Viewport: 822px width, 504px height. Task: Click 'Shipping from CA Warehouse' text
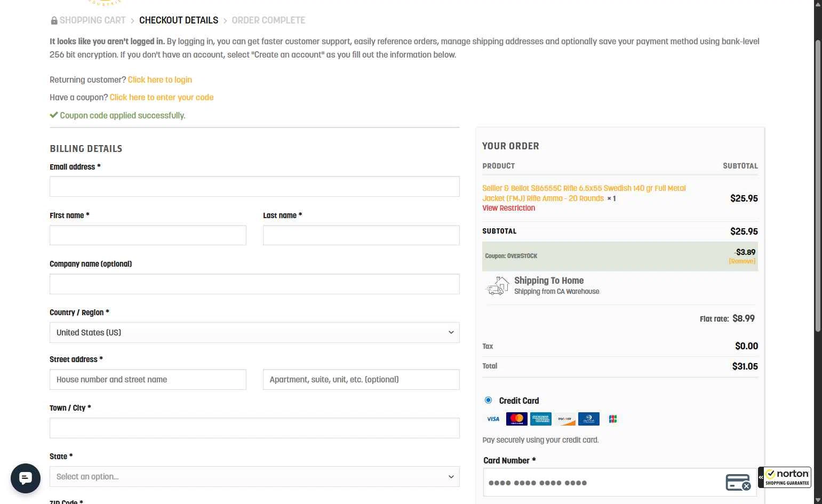pos(556,292)
